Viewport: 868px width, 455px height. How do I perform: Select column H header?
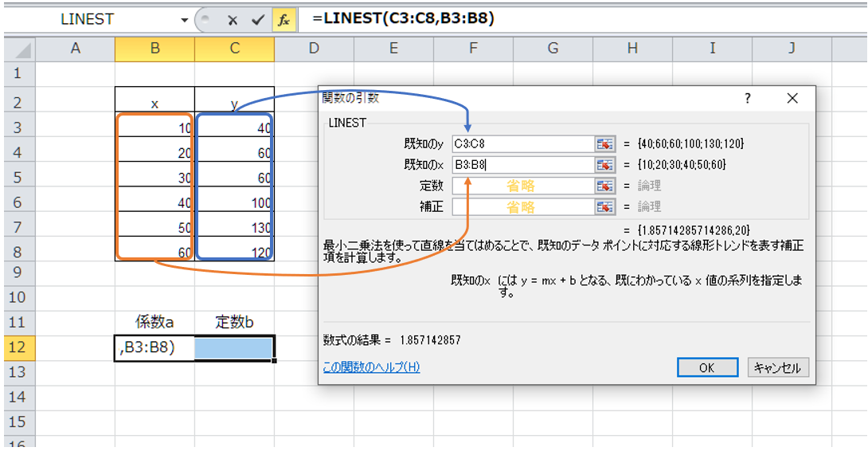(633, 49)
